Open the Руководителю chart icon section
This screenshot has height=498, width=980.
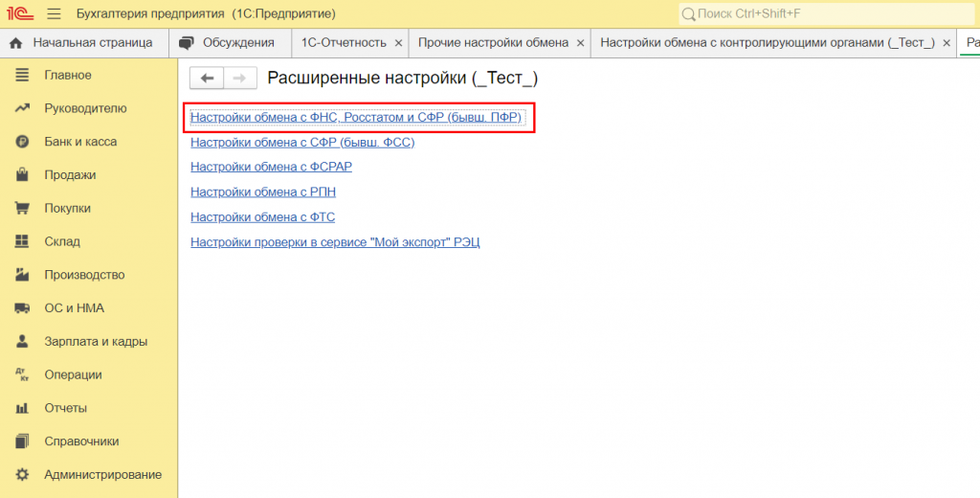(x=22, y=108)
